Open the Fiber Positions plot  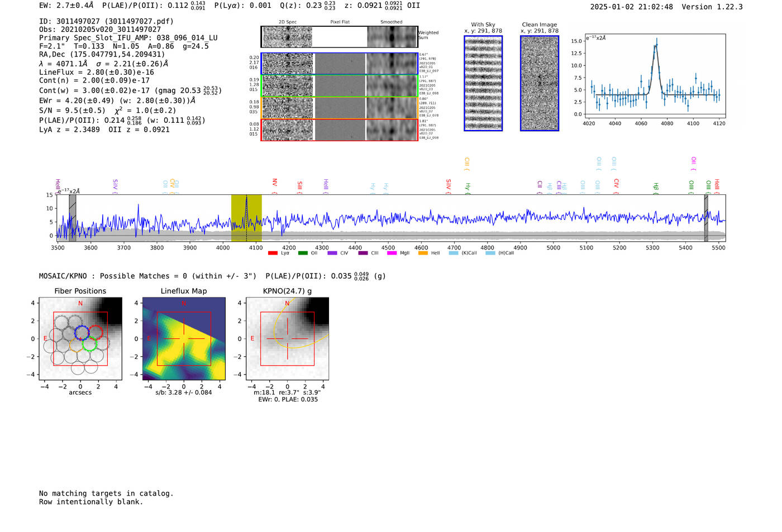80,338
